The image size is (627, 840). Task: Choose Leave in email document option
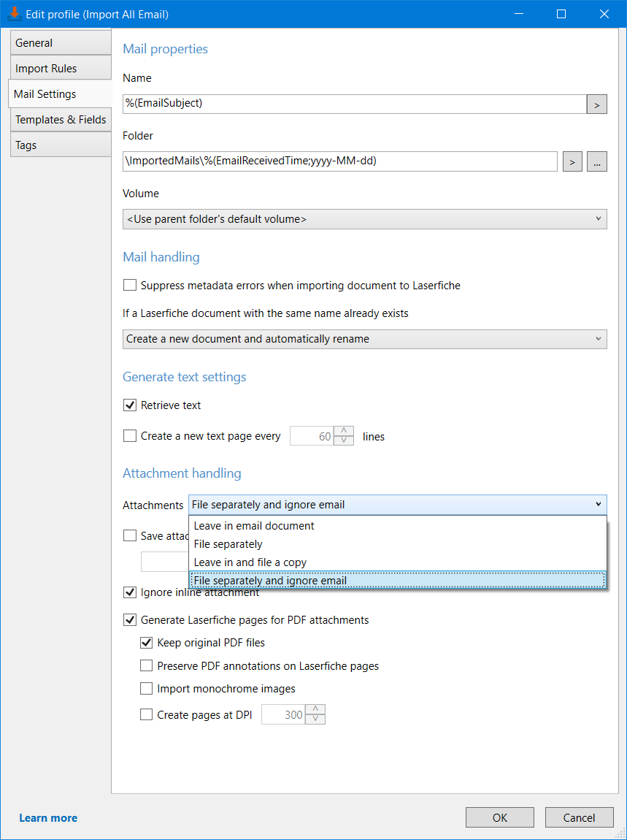pos(398,525)
